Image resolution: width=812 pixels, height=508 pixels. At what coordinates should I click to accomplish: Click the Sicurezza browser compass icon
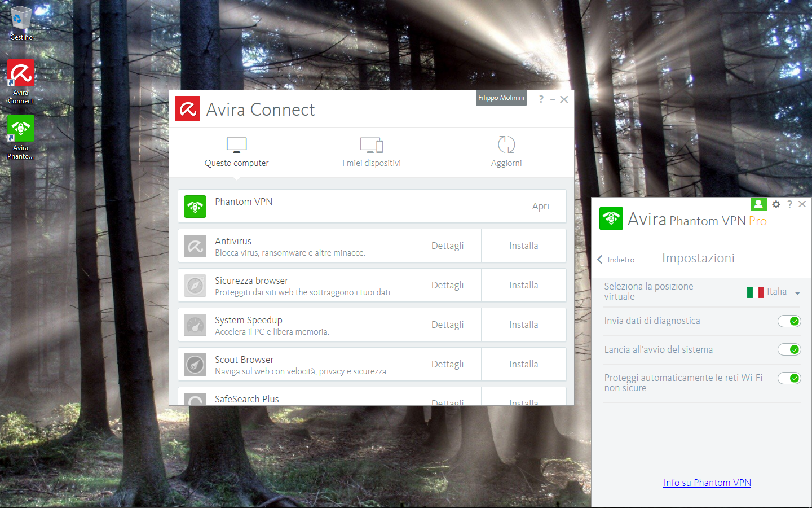[x=195, y=286]
